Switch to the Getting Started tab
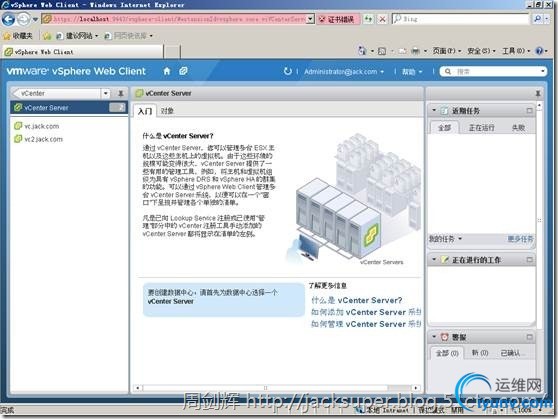This screenshot has width=558, height=419. (x=145, y=111)
